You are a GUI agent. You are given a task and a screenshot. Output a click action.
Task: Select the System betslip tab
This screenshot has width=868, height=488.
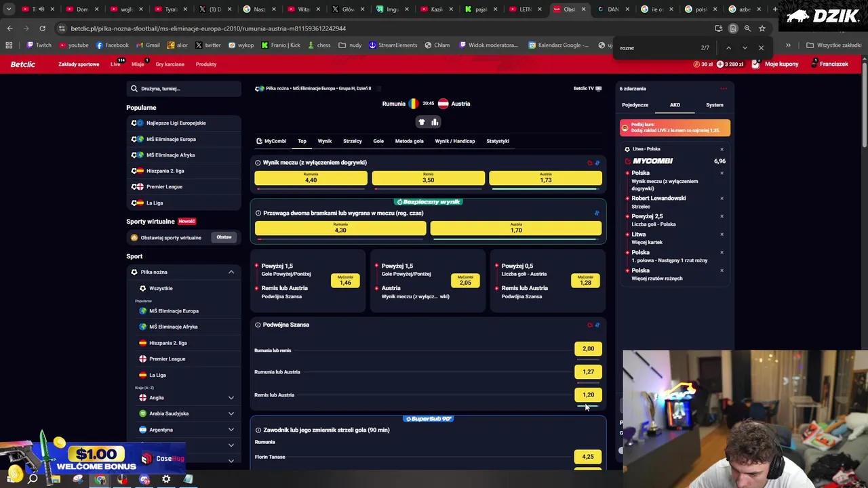715,105
